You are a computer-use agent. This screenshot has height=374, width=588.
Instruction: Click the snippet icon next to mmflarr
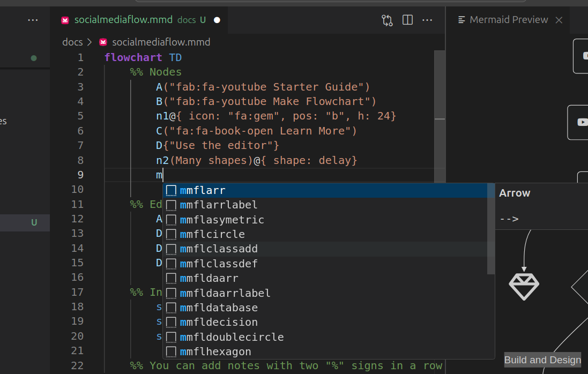(171, 190)
